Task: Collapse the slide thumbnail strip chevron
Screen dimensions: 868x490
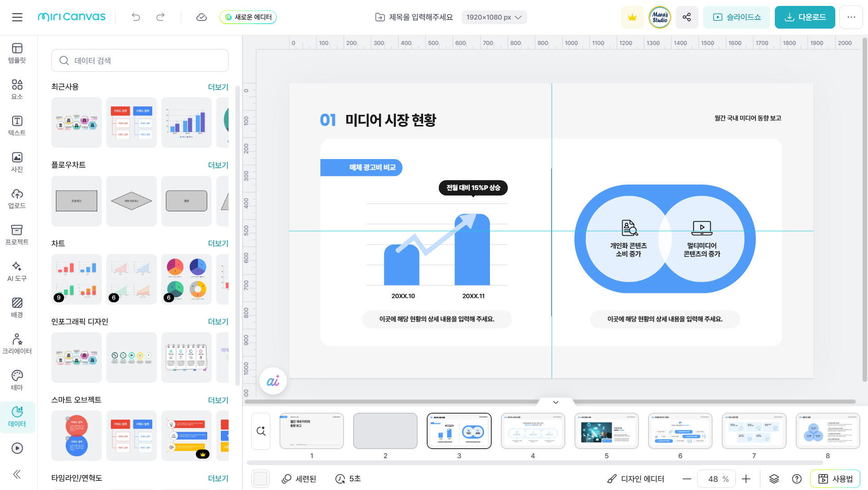Action: coord(555,402)
